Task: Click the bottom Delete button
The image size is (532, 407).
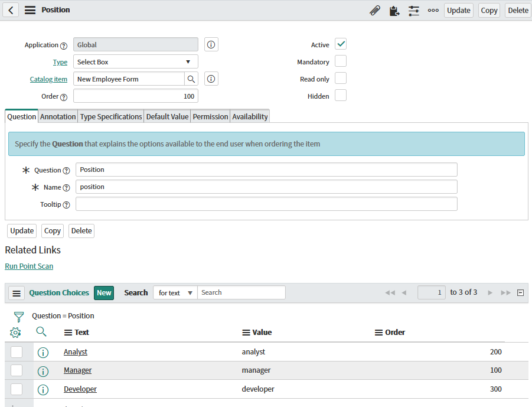Action: pyautogui.click(x=81, y=231)
